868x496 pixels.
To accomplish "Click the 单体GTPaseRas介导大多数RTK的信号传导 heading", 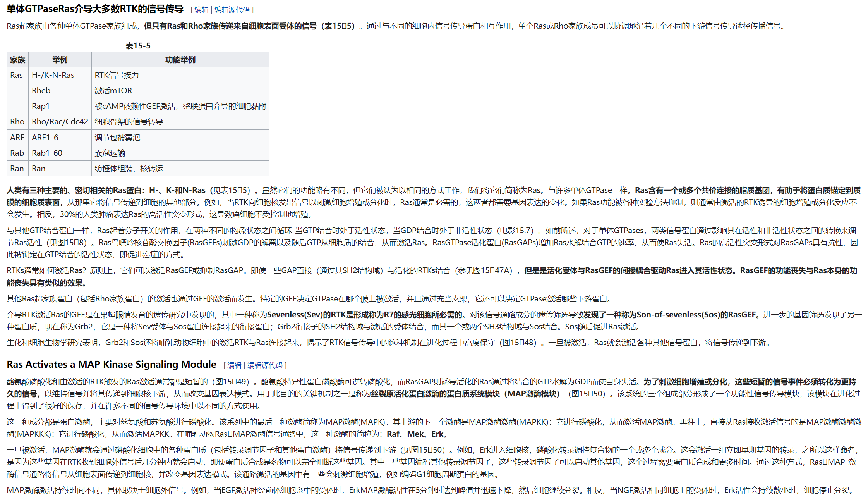I will [95, 9].
